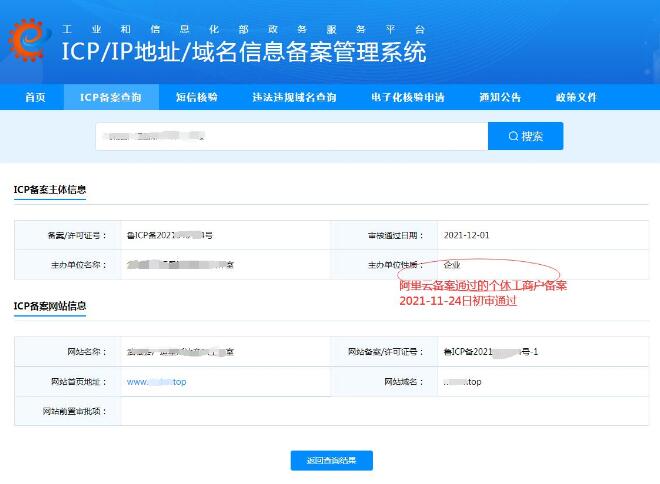Click the empty 网站前置审批项 cell
This screenshot has height=484, width=660.
[380, 411]
